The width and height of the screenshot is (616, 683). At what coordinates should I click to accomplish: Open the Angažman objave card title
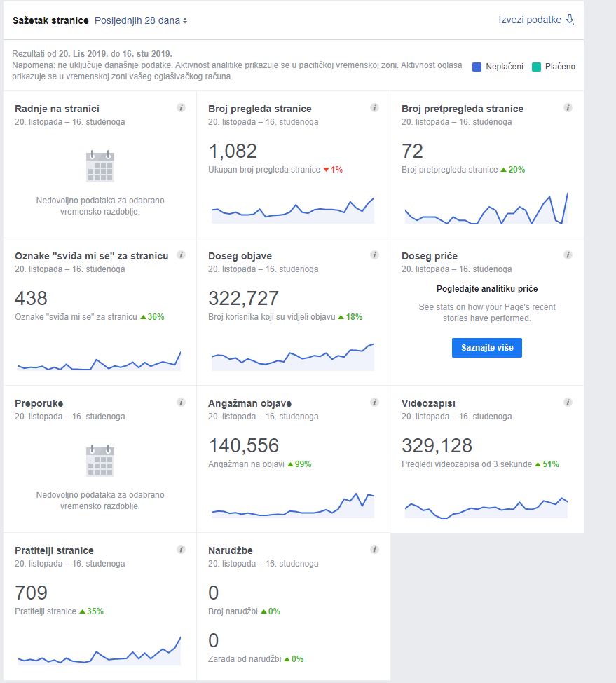[x=250, y=403]
